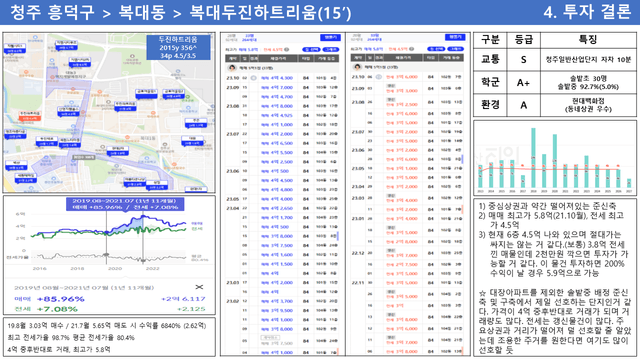Toggle the 매매 legend on the price chart
The width and height of the screenshot is (640, 360).
tap(197, 223)
